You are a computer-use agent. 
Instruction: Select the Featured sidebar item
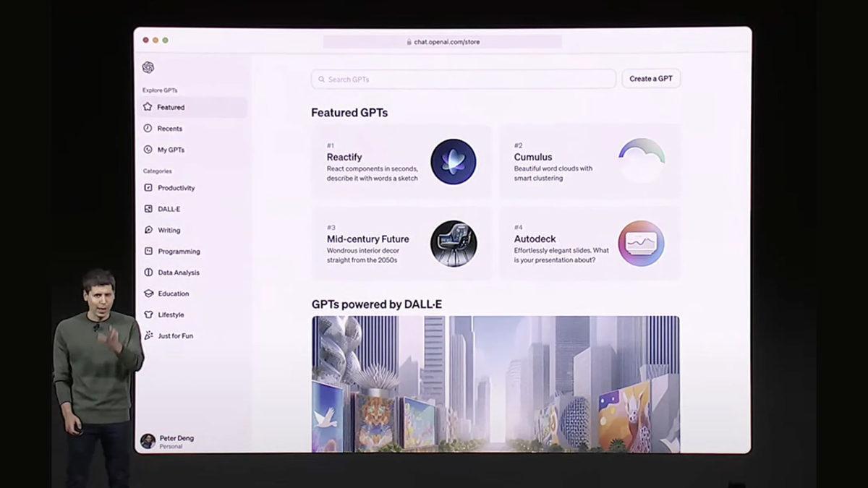171,107
